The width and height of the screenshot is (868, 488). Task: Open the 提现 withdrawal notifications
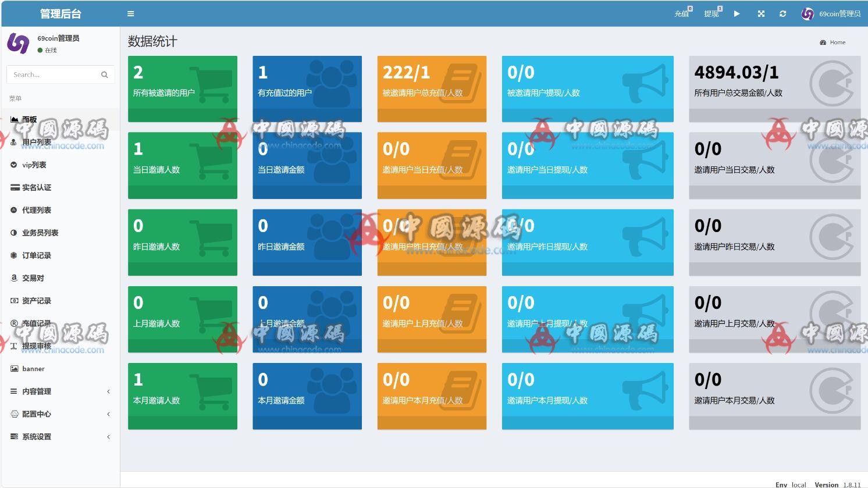[x=713, y=13]
